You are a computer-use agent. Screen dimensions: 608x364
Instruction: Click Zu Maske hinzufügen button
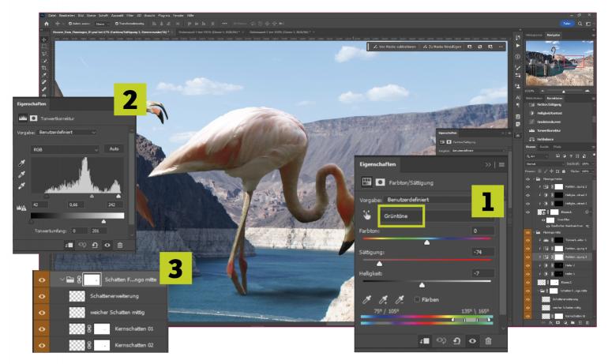click(442, 47)
